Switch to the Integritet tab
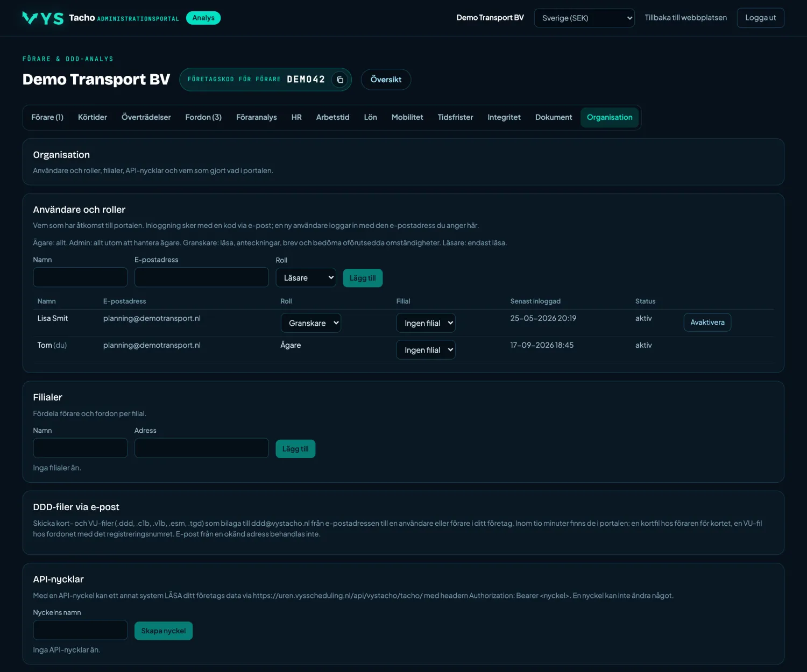Image resolution: width=807 pixels, height=672 pixels. (x=504, y=117)
